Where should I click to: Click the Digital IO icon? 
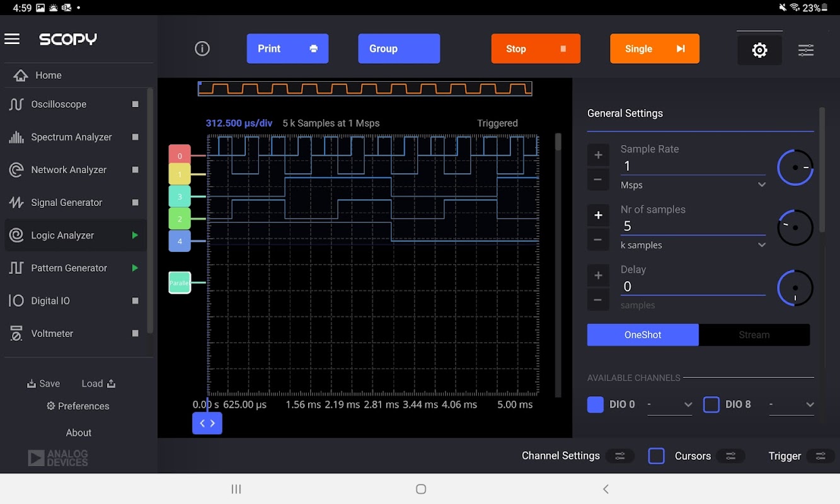(16, 301)
